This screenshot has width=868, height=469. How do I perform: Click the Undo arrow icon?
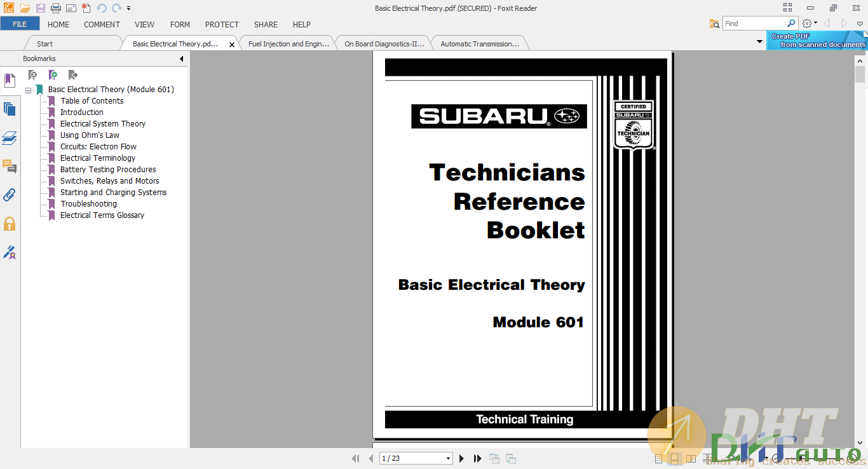coord(102,8)
